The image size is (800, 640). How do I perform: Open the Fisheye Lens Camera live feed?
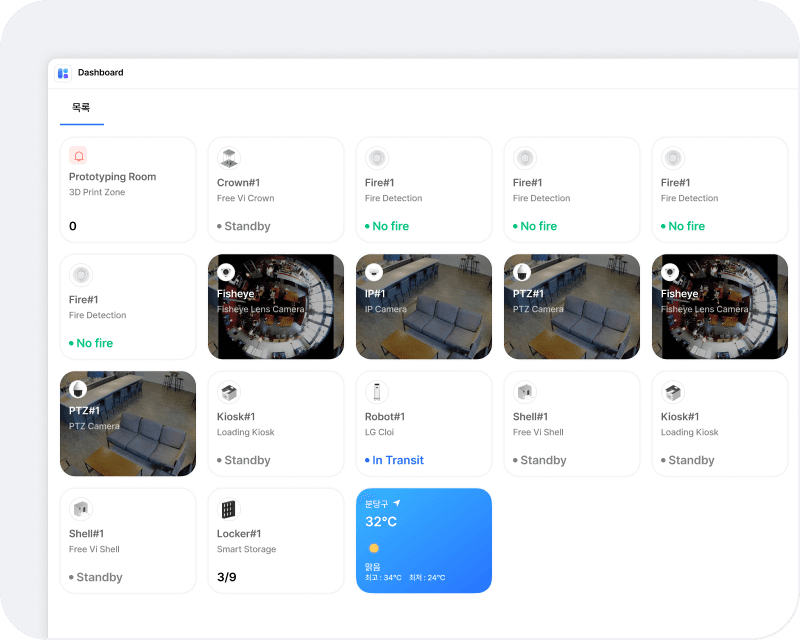[x=276, y=306]
